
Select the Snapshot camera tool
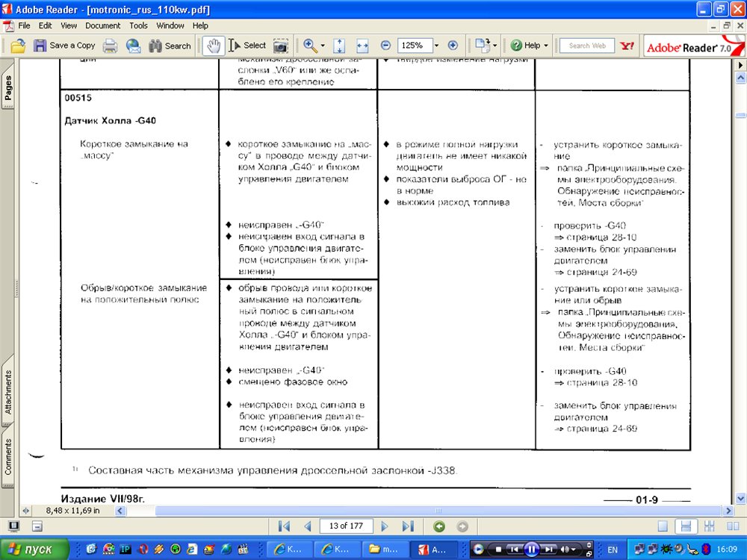281,46
